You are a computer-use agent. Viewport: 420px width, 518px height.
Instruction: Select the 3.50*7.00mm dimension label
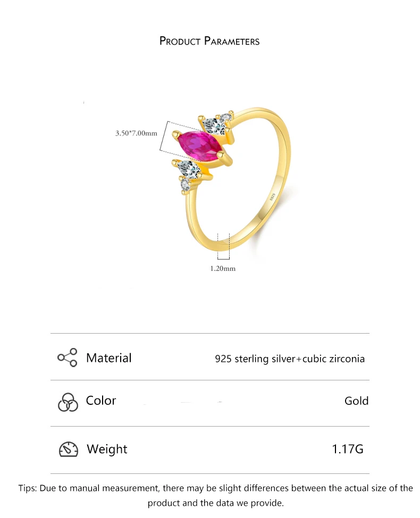point(136,133)
